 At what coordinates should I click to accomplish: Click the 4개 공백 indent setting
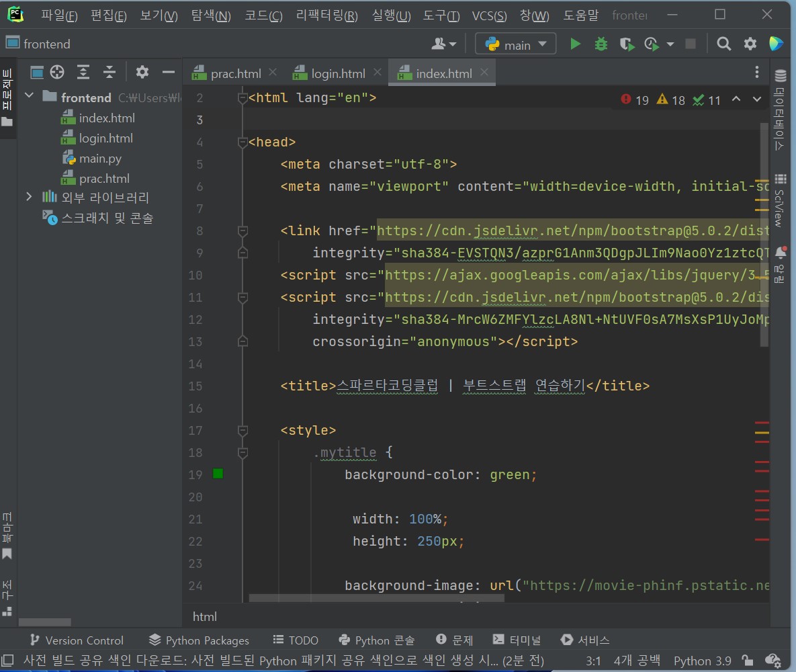tap(637, 661)
